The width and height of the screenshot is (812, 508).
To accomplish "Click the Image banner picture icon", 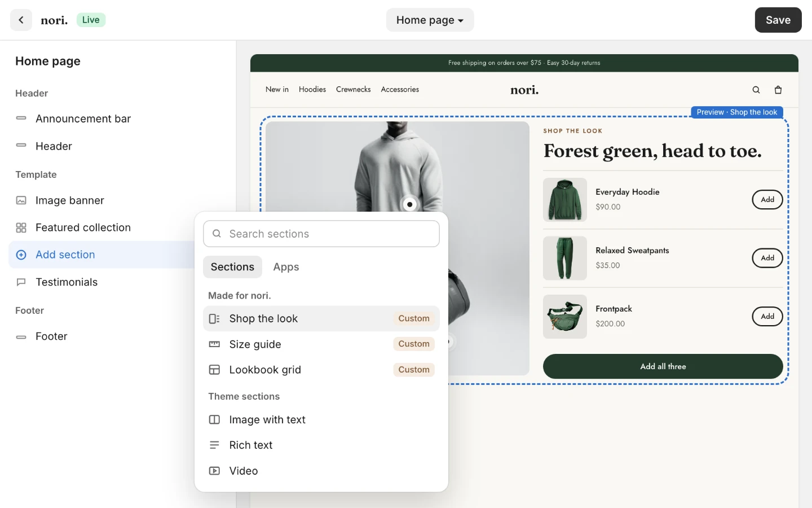I will [21, 200].
